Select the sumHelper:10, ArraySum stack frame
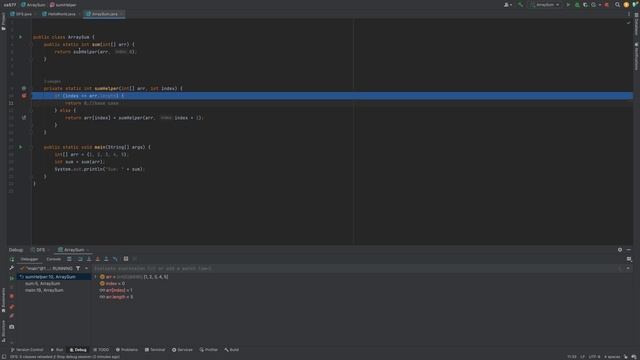Image resolution: width=640 pixels, height=360 pixels. [54, 277]
